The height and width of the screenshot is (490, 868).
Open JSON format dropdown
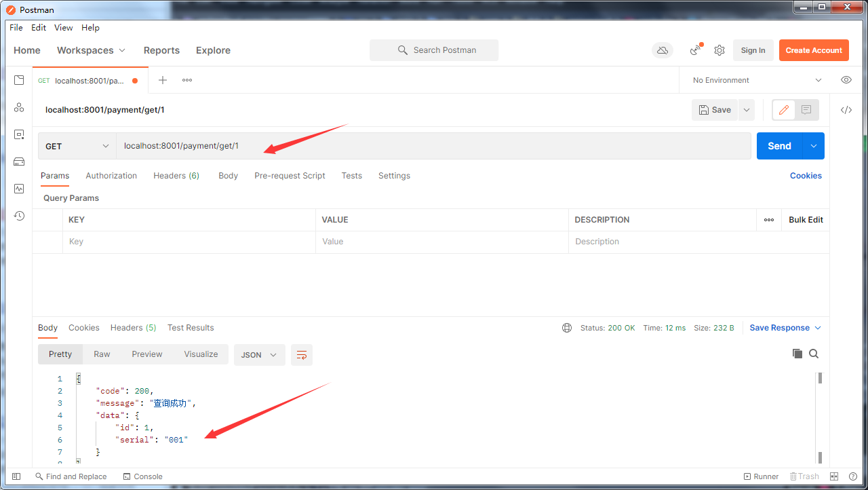click(260, 355)
